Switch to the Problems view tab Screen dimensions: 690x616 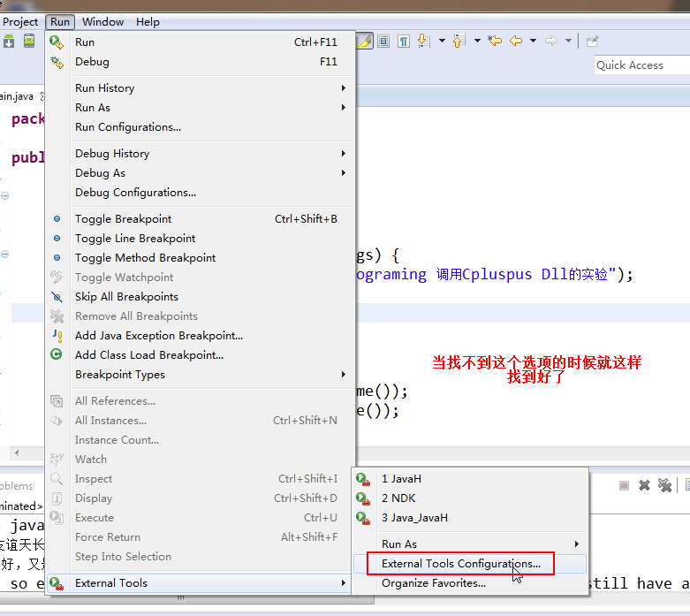[16, 486]
